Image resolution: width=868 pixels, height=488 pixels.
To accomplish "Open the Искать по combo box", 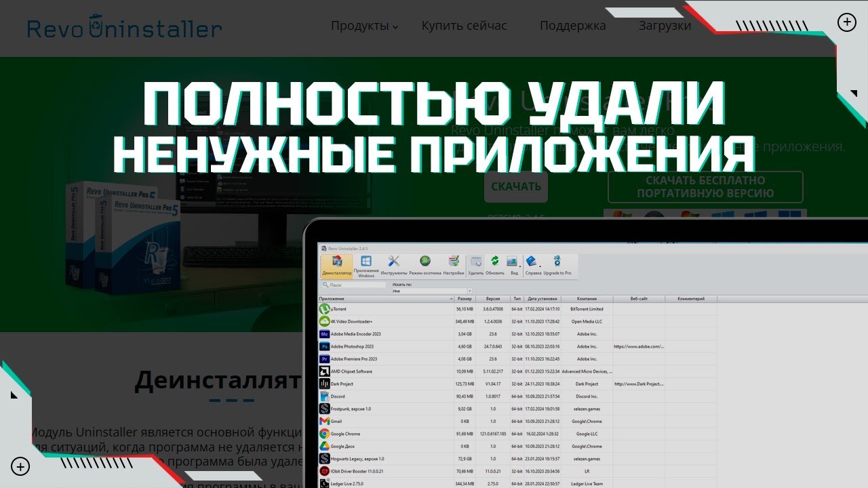I will coord(432,291).
